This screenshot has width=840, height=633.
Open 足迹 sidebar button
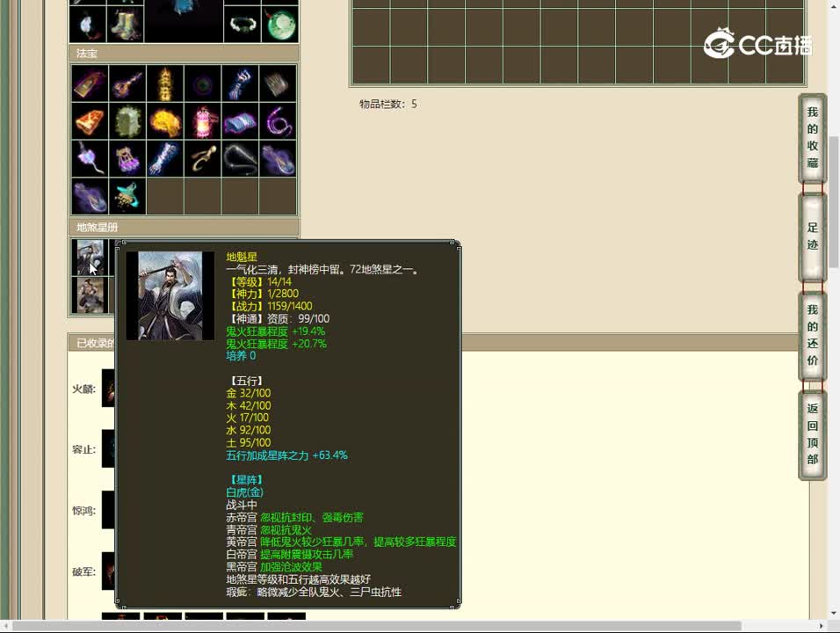812,236
